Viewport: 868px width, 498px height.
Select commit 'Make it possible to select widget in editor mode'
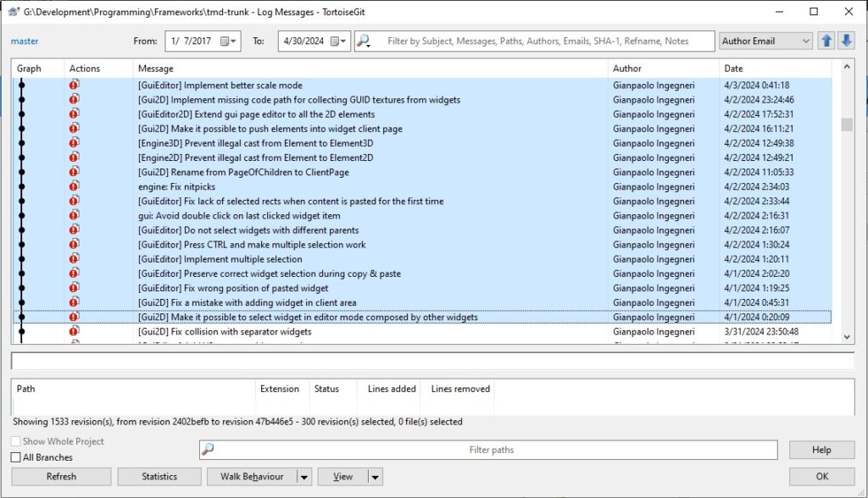(422, 317)
